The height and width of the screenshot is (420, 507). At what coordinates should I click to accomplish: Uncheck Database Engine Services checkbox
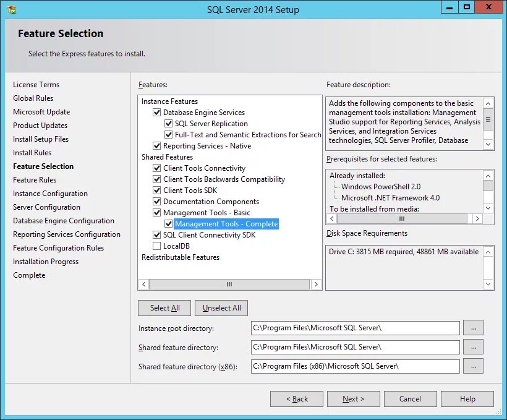click(x=157, y=113)
